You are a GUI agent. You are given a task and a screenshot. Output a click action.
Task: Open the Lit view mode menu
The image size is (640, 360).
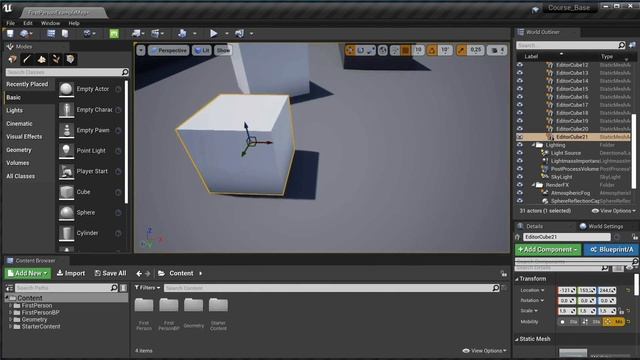202,50
